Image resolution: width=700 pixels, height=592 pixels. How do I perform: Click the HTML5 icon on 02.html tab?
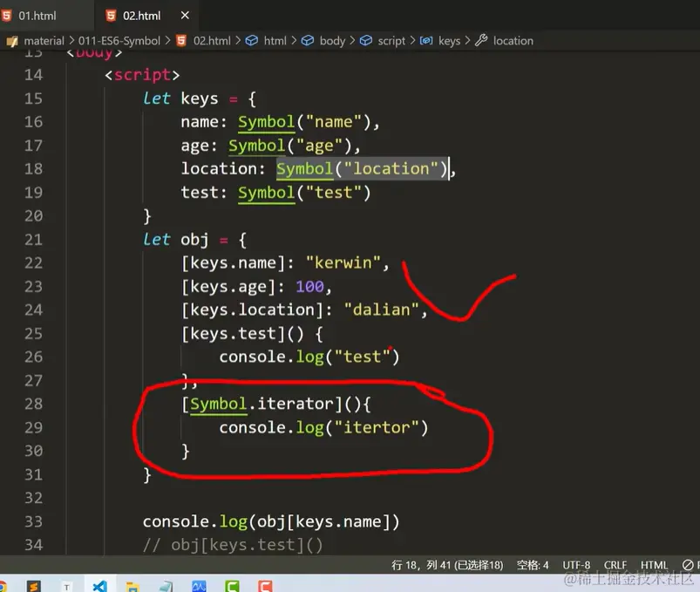[111, 16]
